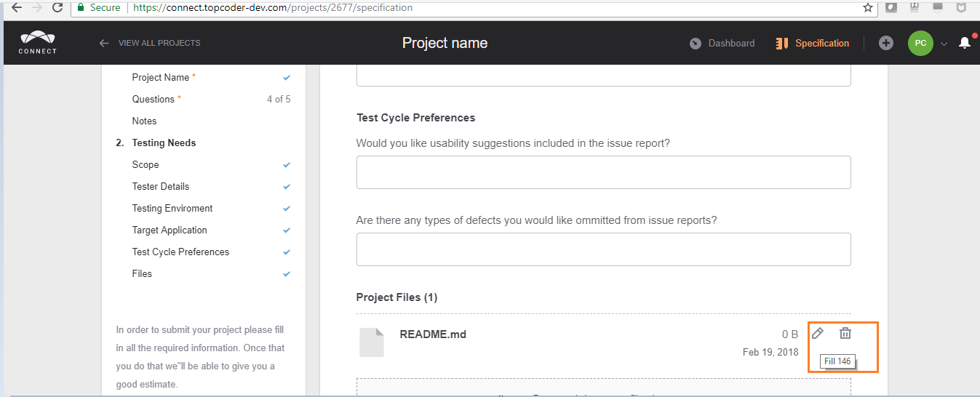Bookmark this page with star icon
Image resolution: width=980 pixels, height=397 pixels.
coord(867,8)
